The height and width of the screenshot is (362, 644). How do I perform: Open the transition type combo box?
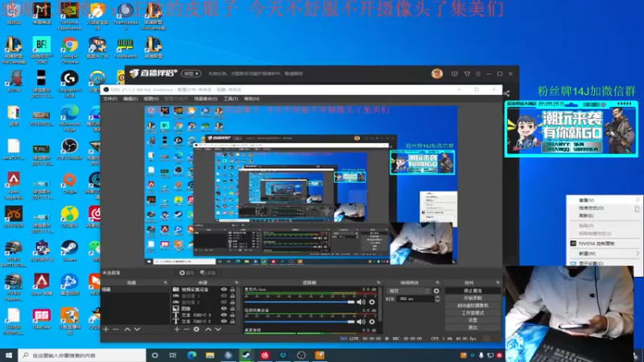click(x=409, y=291)
